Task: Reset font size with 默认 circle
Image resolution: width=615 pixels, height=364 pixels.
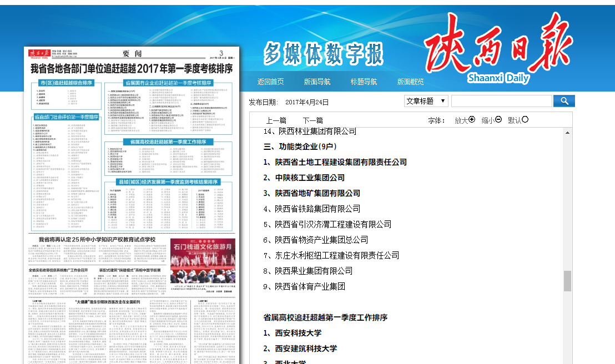Action: tap(525, 119)
